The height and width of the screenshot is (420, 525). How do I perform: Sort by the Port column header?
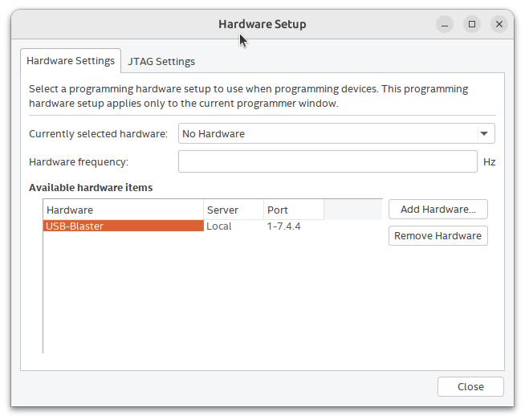coord(294,210)
